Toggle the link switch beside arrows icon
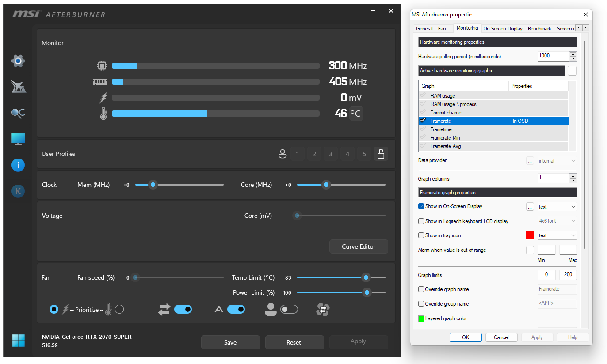The width and height of the screenshot is (607, 364). [183, 310]
